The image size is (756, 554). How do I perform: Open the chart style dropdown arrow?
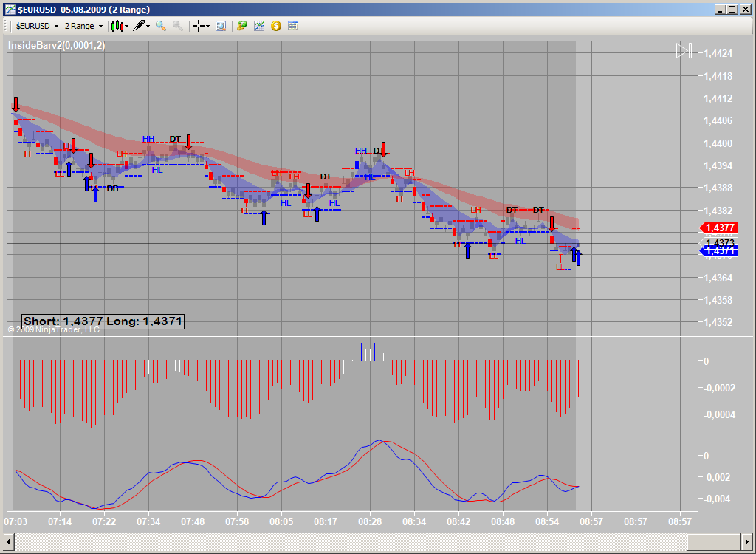tap(127, 26)
